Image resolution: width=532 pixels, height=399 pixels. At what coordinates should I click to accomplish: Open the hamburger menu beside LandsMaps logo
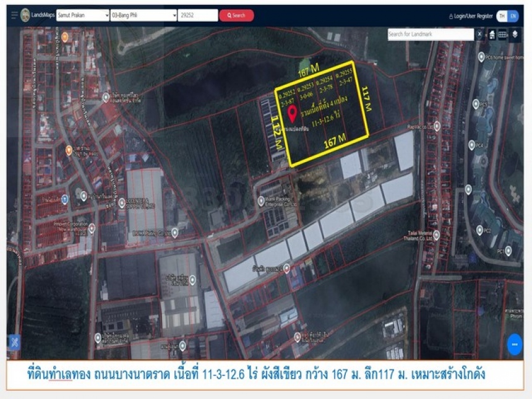(14, 15)
